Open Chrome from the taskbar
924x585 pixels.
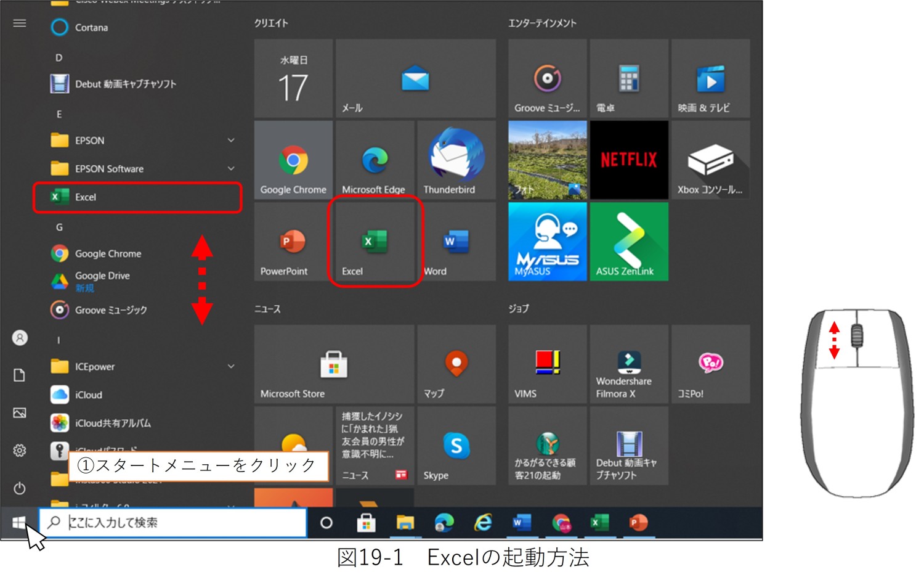click(561, 523)
